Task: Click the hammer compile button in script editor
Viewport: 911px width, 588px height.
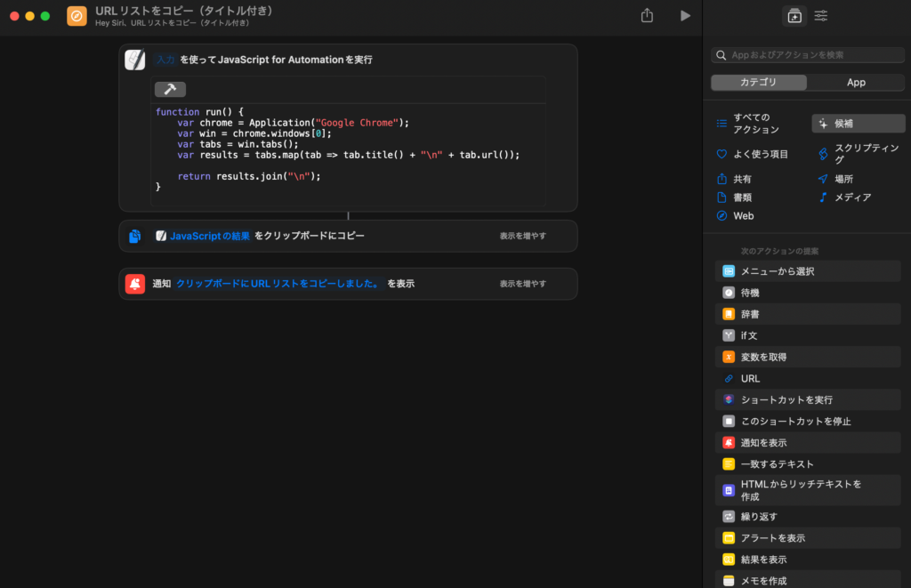Action: point(170,89)
